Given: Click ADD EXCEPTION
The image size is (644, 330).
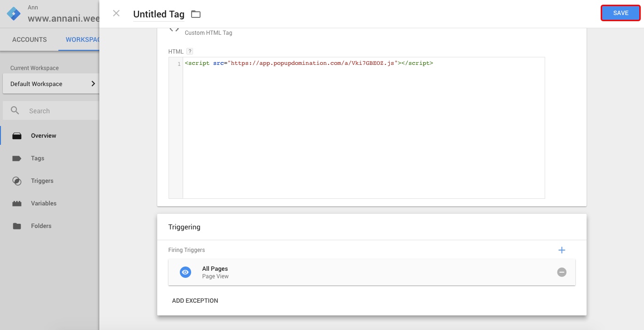Looking at the screenshot, I should pyautogui.click(x=195, y=300).
